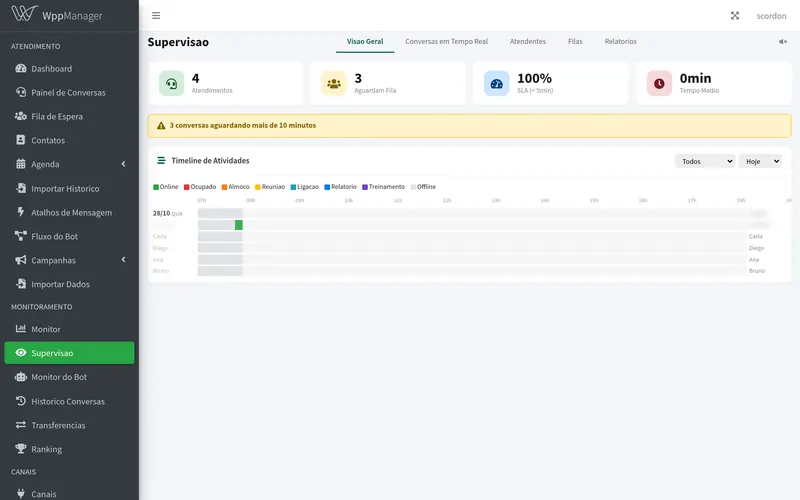The height and width of the screenshot is (500, 800).
Task: Click the blue Relatorio legend swatch
Action: 327,187
